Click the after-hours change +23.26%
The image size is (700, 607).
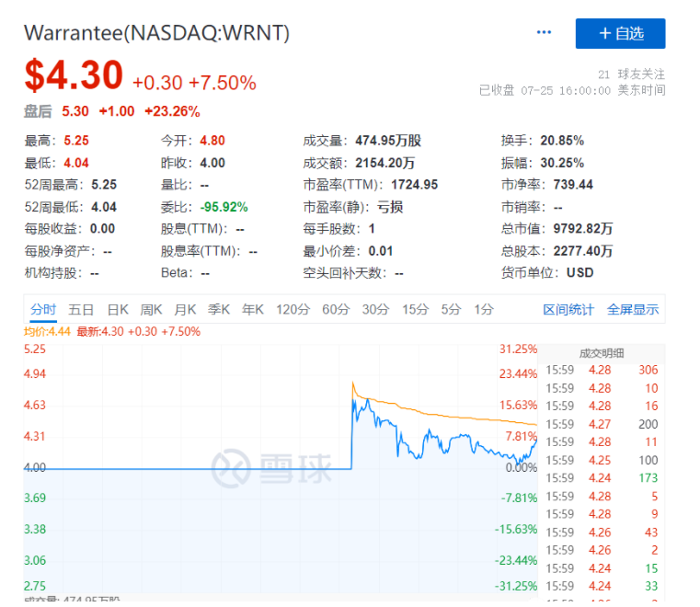[x=172, y=111]
